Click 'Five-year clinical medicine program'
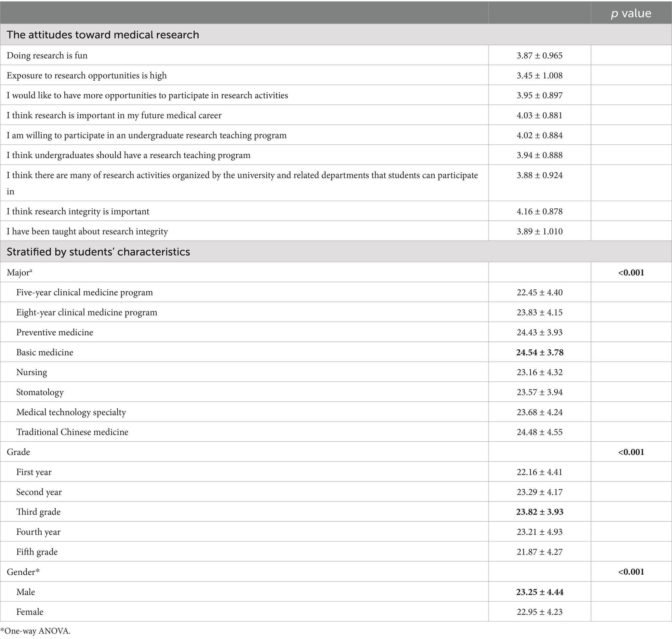Image resolution: width=672 pixels, height=639 pixels. [85, 293]
